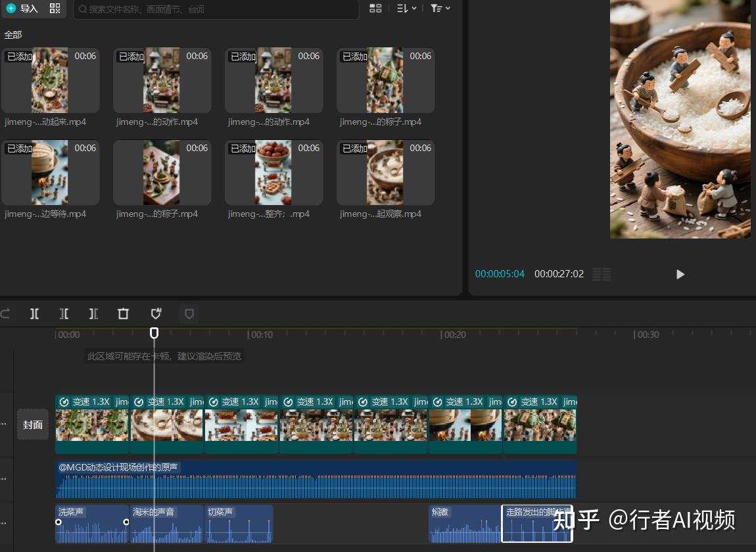Click the grayed-out marker icon in timeline toolbar
The height and width of the screenshot is (552, 756).
(189, 314)
